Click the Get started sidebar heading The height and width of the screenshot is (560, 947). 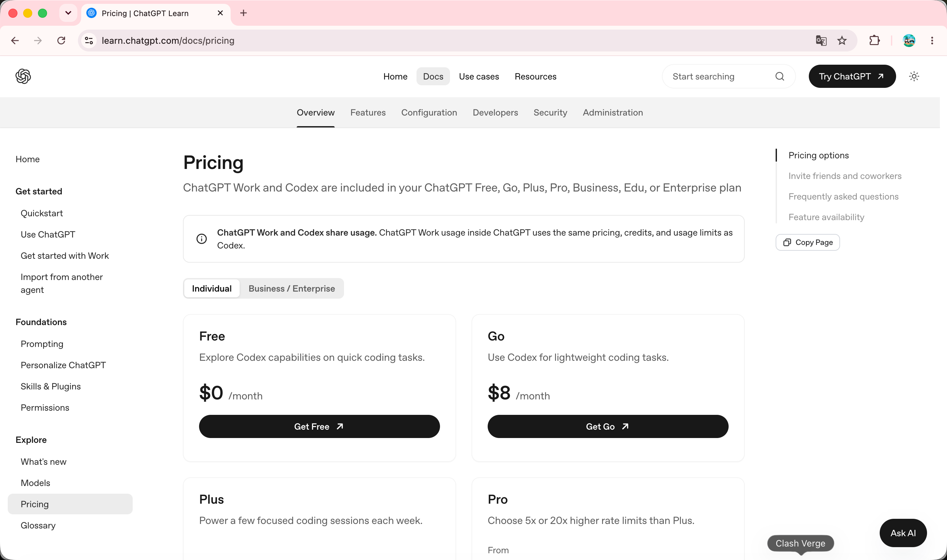(x=39, y=191)
